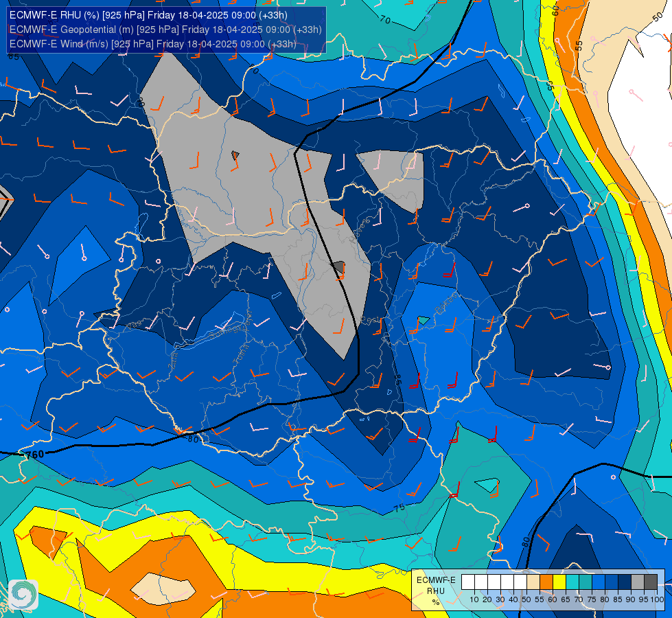
Task: Click the yellow 60-65 legend swatch
Action: tap(559, 582)
